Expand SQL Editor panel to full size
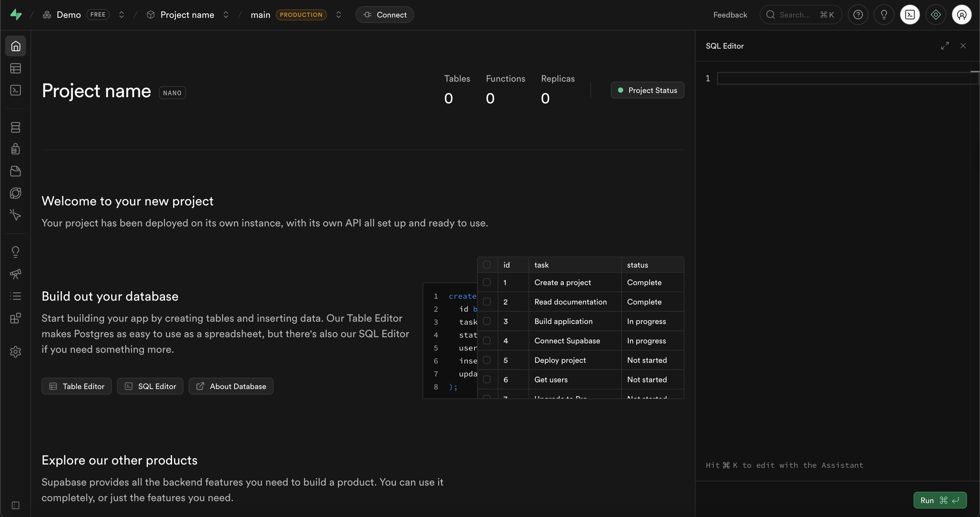 [945, 46]
